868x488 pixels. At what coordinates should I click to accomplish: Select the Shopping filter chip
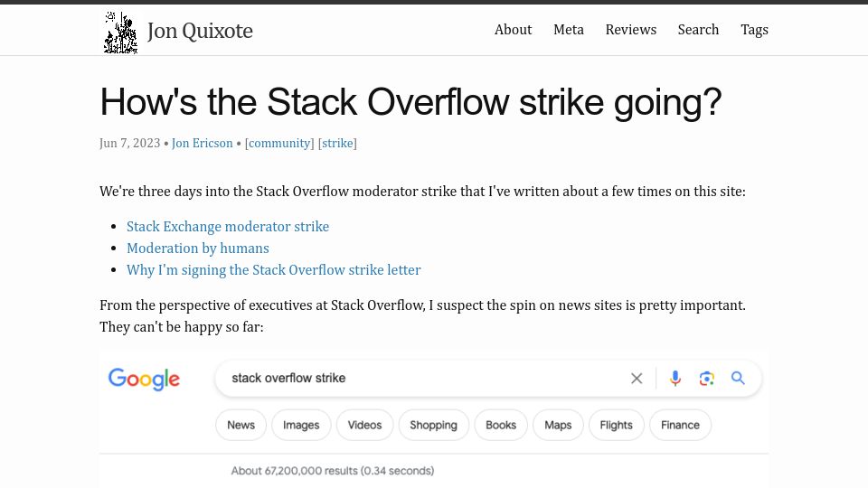click(x=433, y=425)
